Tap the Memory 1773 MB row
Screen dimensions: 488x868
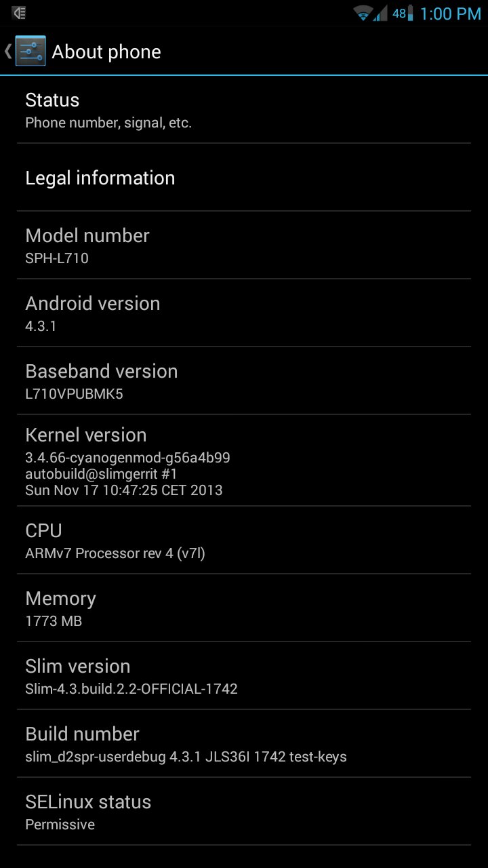click(x=244, y=608)
